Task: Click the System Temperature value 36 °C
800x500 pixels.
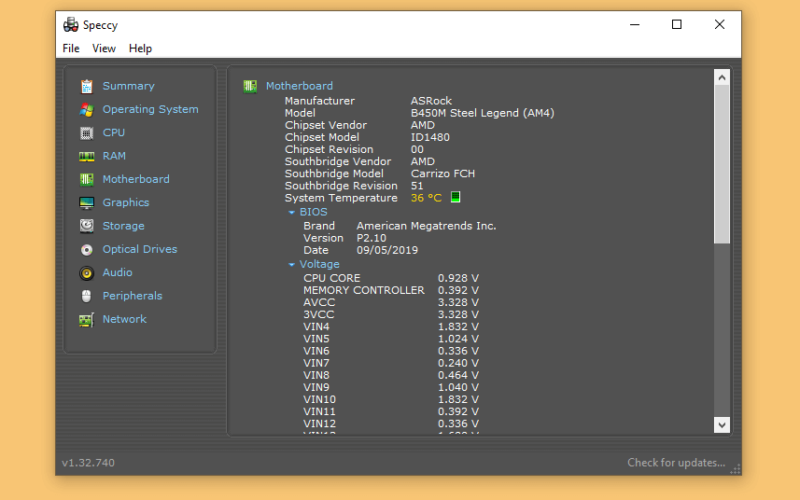Action: pos(426,198)
